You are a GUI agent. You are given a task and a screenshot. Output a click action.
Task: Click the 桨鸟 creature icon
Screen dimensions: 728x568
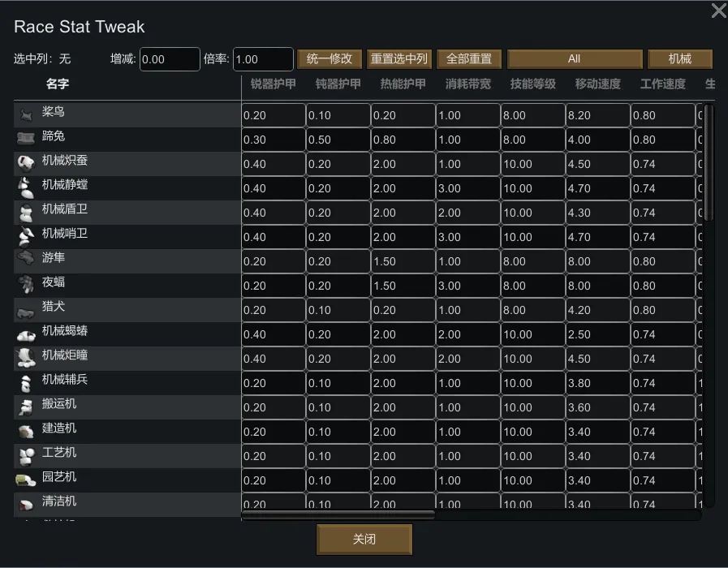[x=27, y=114]
